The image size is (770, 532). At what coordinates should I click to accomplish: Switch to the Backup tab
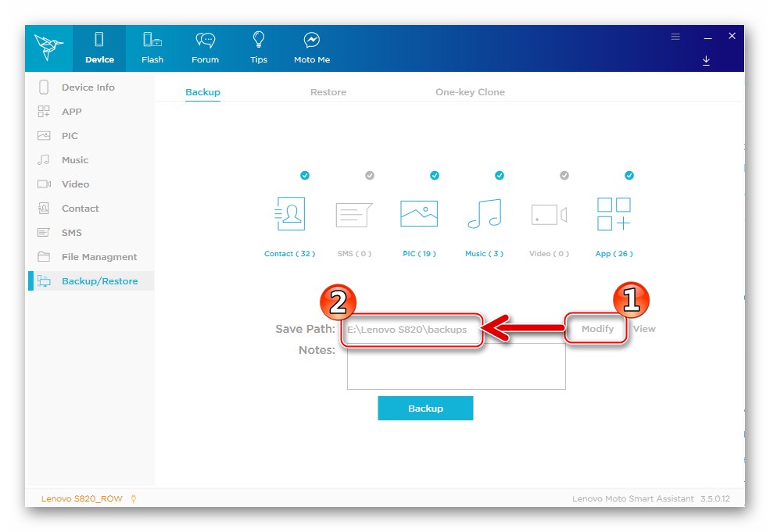click(x=202, y=92)
